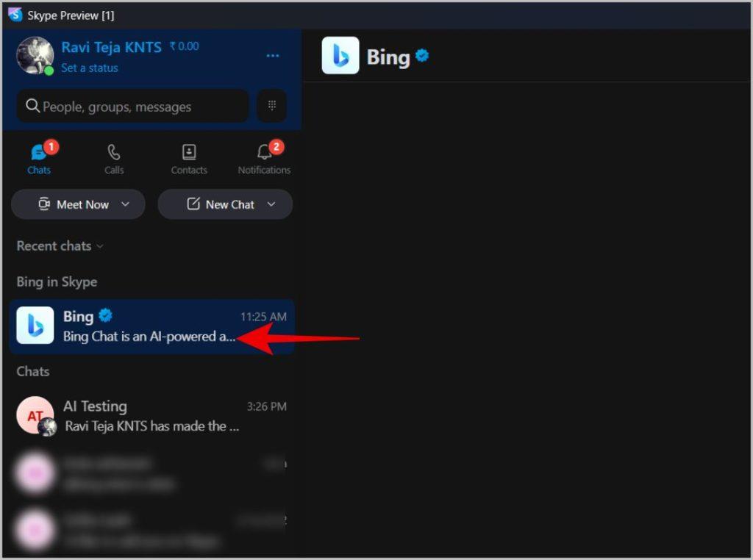
Task: Expand the New Chat dropdown arrow
Action: (x=271, y=204)
